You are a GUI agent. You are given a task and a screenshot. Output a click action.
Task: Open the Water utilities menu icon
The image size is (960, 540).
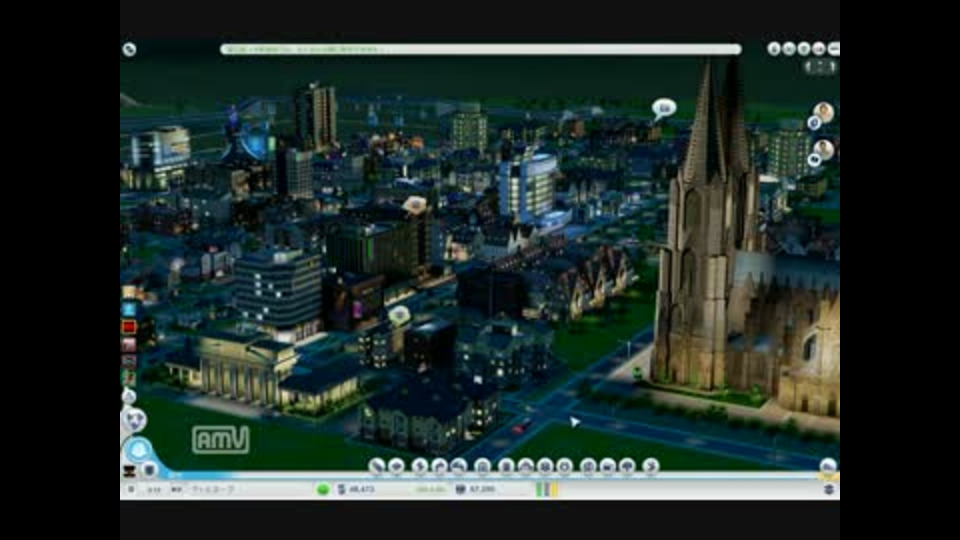439,467
